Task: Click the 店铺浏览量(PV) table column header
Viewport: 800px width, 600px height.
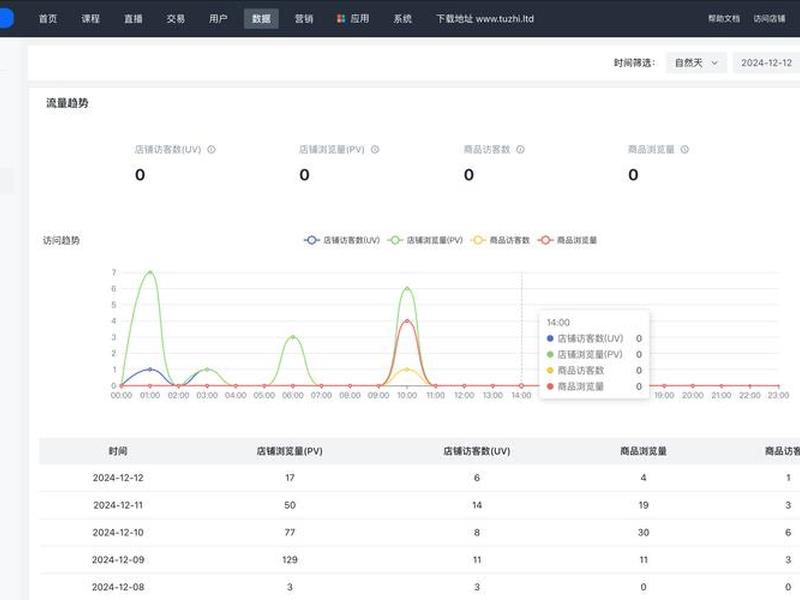Action: click(289, 451)
